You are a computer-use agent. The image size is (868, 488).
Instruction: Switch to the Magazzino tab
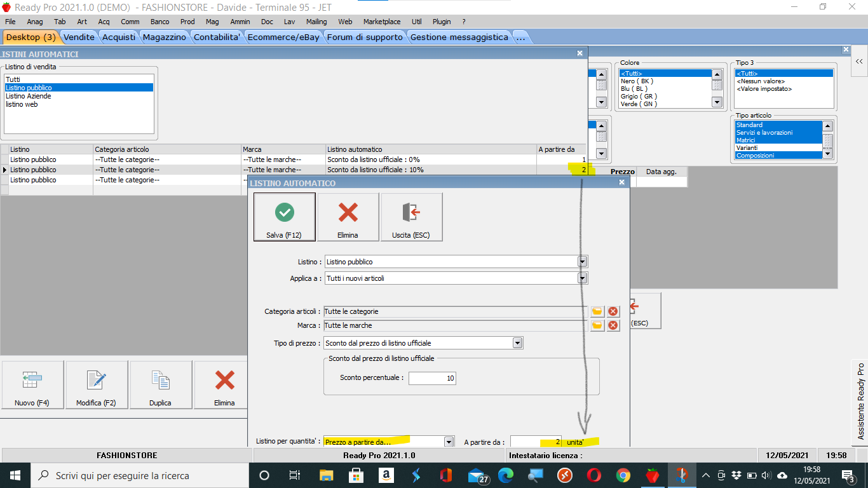click(x=165, y=37)
